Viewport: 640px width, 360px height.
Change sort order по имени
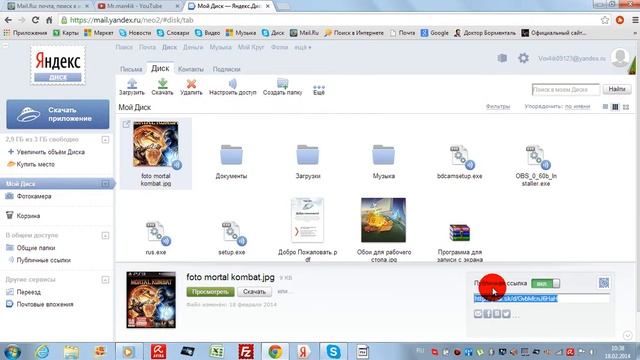pyautogui.click(x=577, y=107)
